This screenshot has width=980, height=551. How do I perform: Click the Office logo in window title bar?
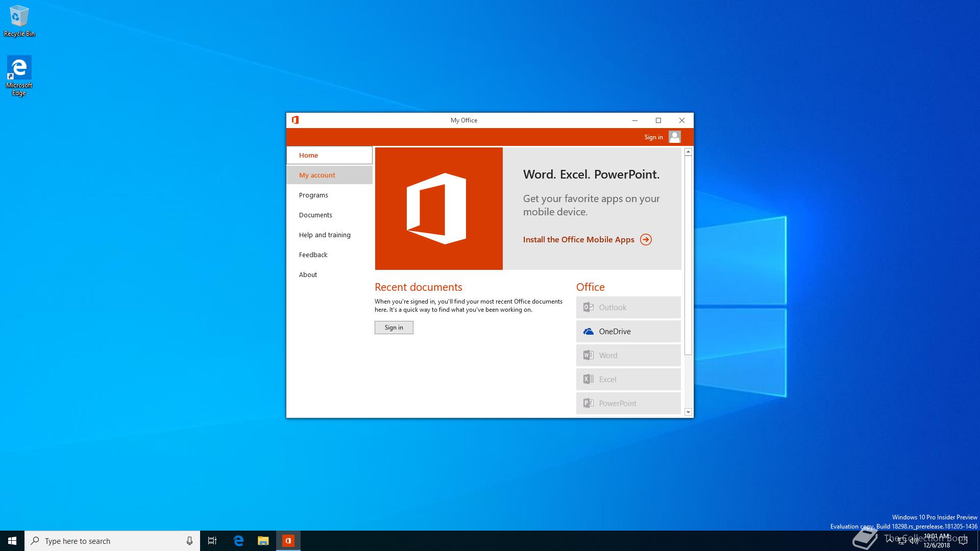pyautogui.click(x=295, y=120)
